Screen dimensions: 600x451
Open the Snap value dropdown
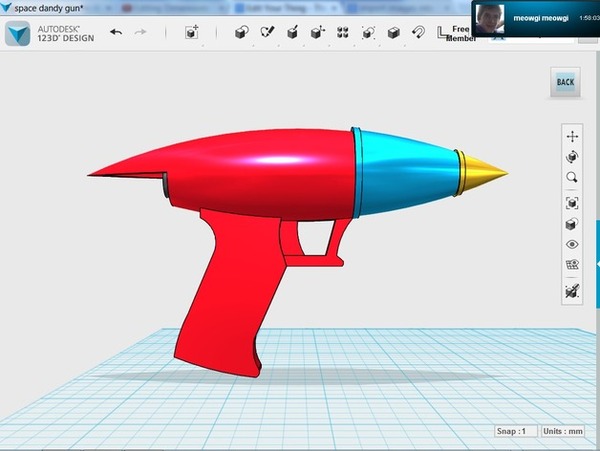tap(514, 432)
